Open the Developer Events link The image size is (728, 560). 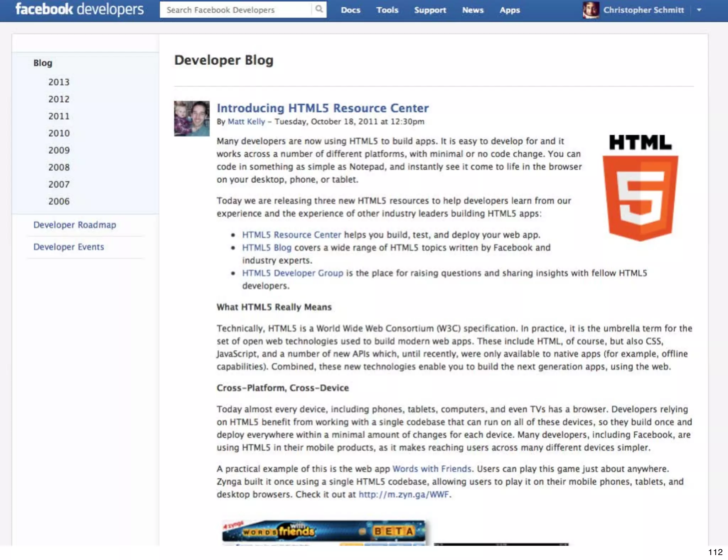(x=69, y=247)
